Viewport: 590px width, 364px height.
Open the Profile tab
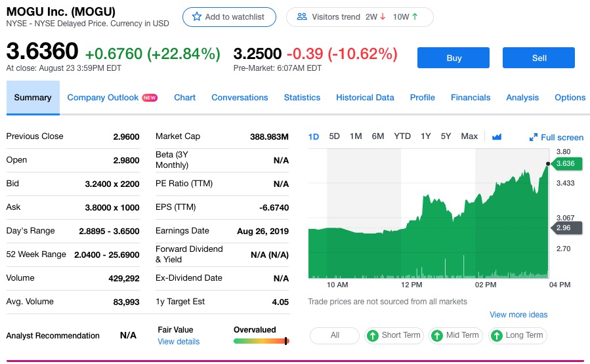point(423,97)
